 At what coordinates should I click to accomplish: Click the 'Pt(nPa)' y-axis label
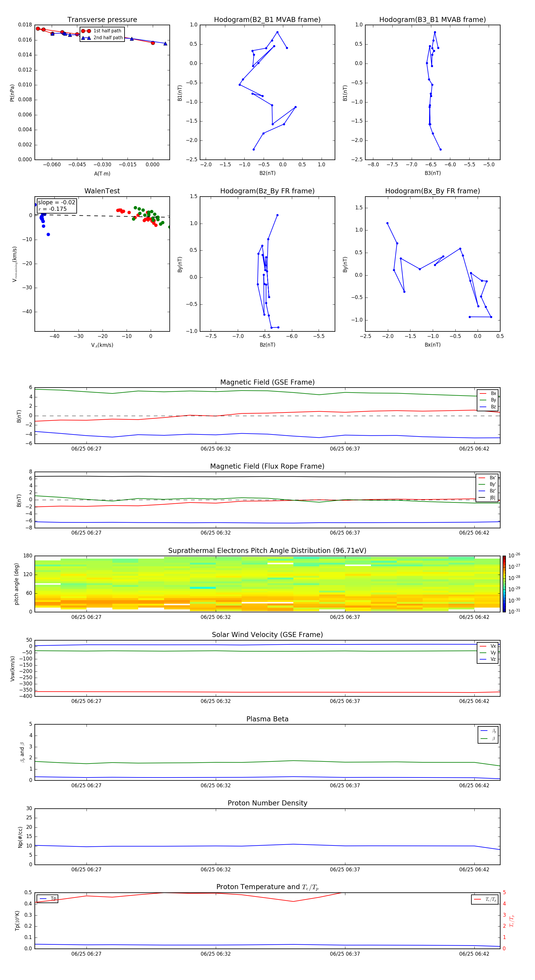(12, 92)
